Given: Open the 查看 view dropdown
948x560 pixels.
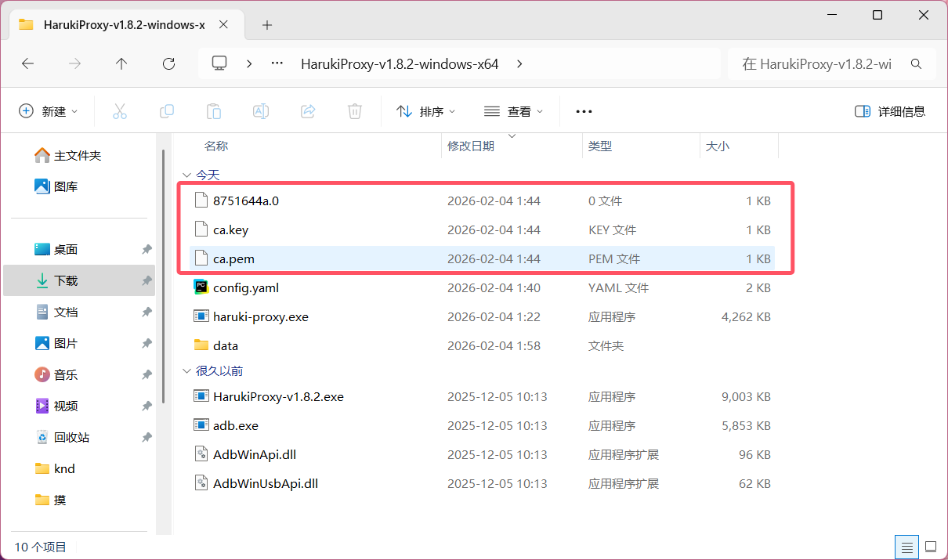Looking at the screenshot, I should click(x=514, y=111).
